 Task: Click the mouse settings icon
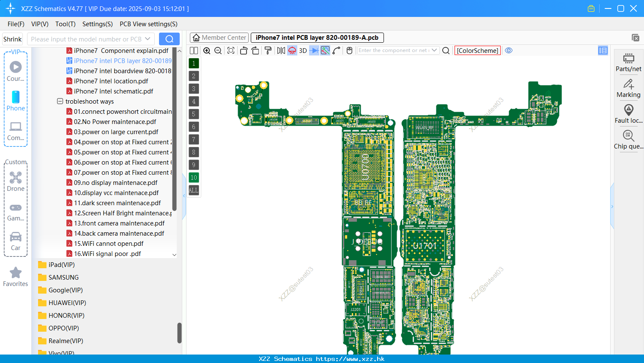(x=349, y=50)
